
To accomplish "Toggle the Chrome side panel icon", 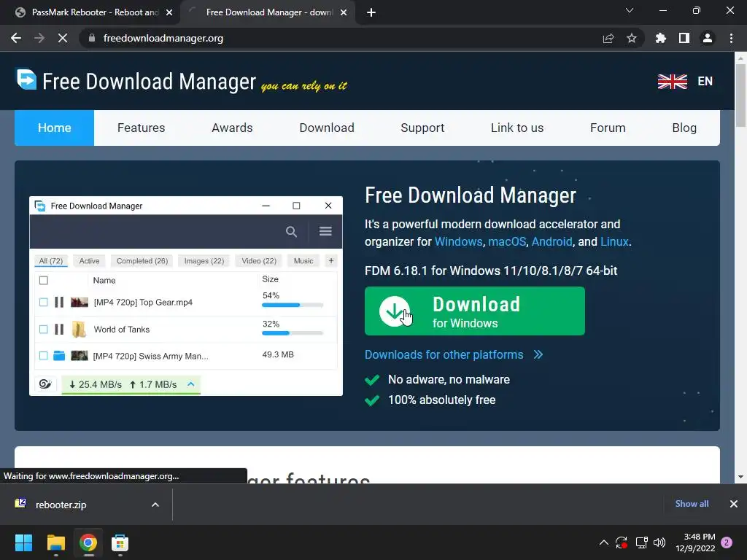I will [684, 38].
